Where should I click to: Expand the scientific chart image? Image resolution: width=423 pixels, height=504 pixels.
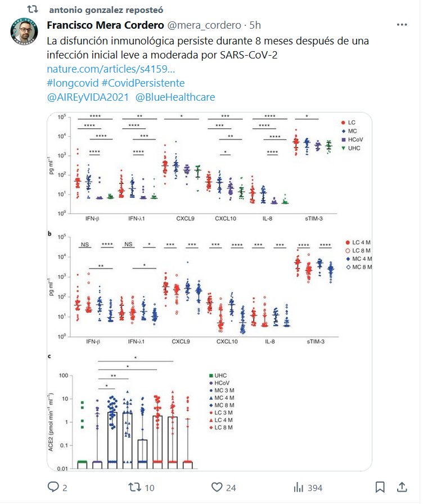click(x=209, y=290)
